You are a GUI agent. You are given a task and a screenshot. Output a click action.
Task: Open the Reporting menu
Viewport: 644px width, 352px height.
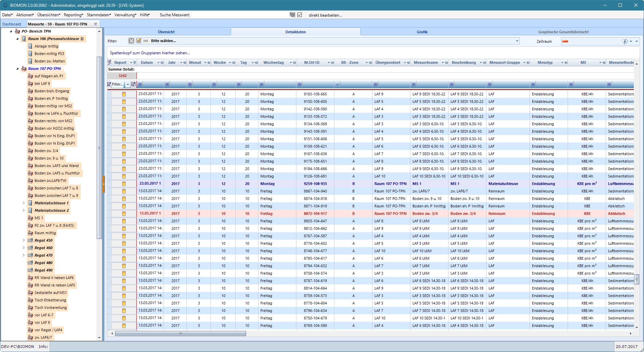tap(73, 15)
